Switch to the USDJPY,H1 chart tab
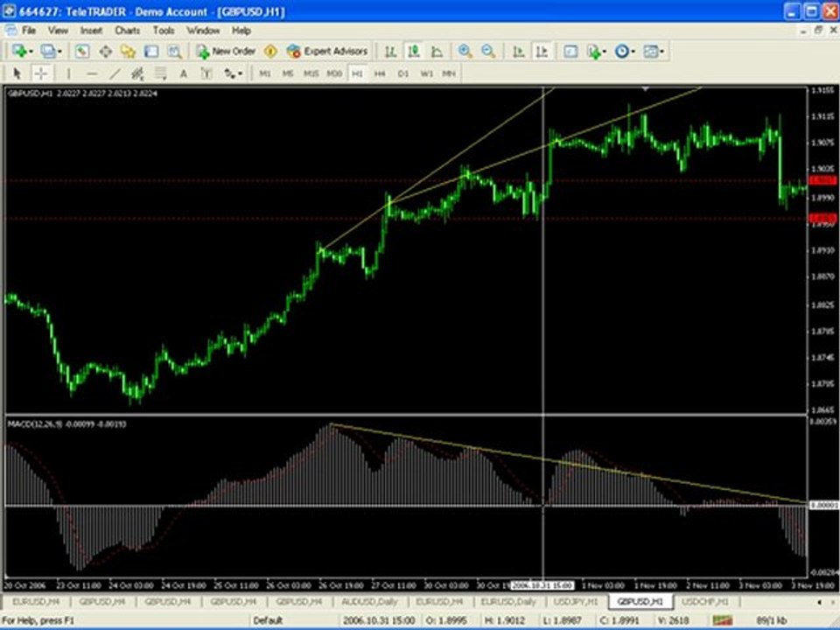Image resolution: width=840 pixels, height=630 pixels. pyautogui.click(x=576, y=602)
